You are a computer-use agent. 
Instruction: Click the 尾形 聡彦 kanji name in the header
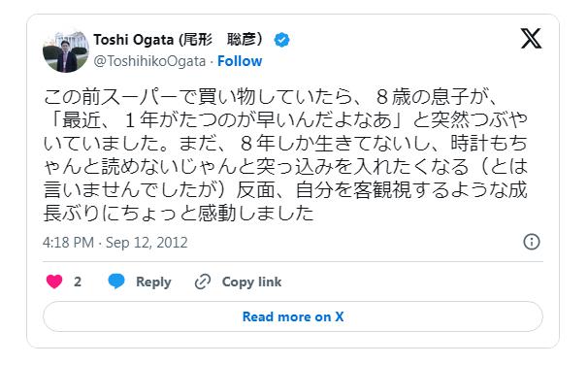(x=221, y=40)
